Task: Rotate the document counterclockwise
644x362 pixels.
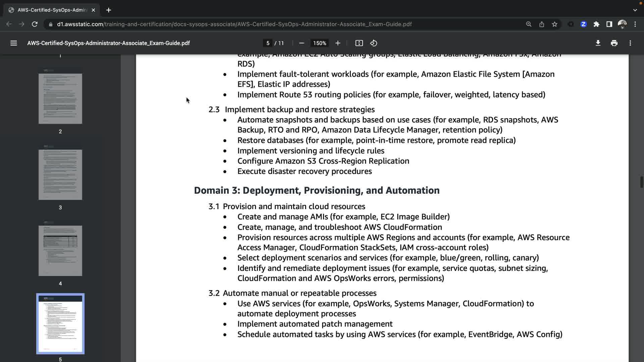Action: point(374,43)
